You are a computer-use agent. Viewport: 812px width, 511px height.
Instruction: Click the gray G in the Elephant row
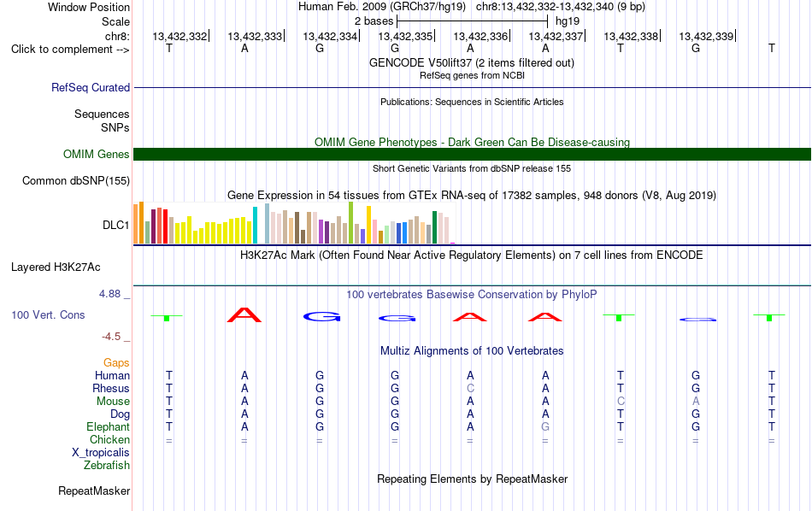[545, 426]
